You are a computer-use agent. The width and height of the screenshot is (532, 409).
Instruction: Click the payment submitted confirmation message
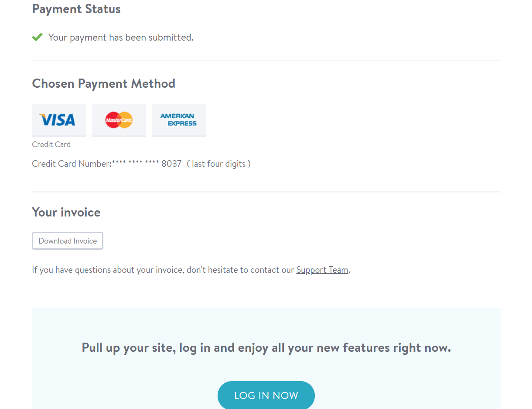[121, 38]
